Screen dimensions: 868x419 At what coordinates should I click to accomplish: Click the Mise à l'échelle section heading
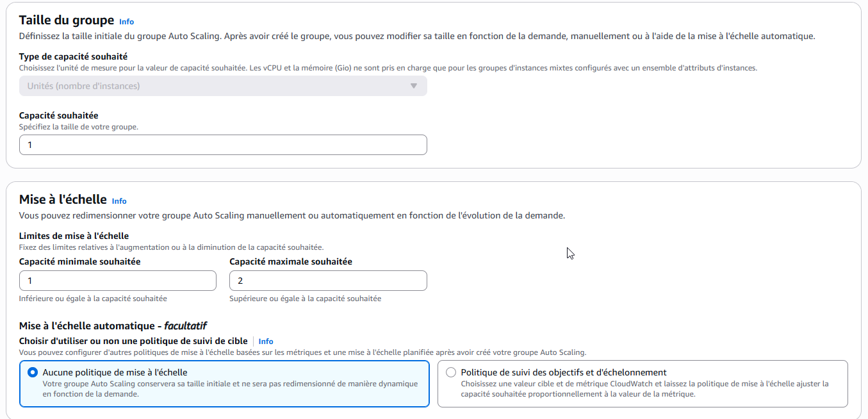coord(63,200)
